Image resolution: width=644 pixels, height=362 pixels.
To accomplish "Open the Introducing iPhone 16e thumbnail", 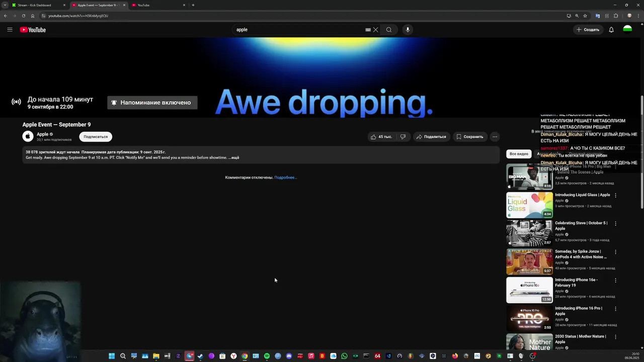I will click(x=529, y=290).
